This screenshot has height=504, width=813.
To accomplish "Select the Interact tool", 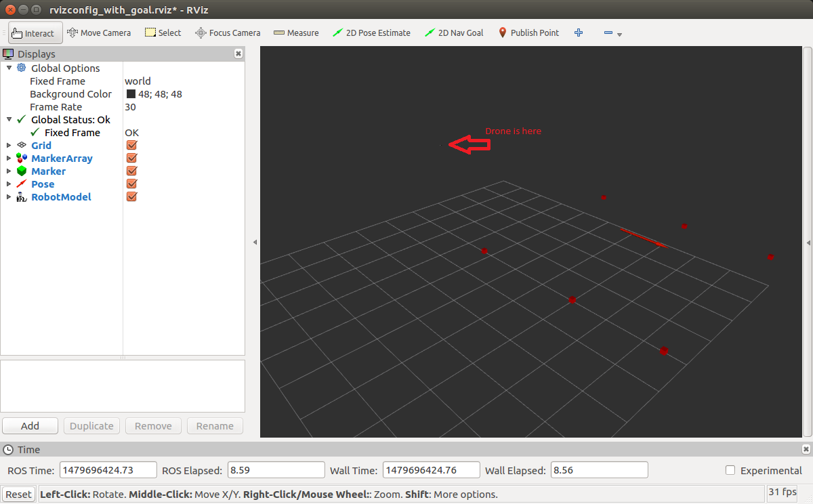I will [x=35, y=33].
